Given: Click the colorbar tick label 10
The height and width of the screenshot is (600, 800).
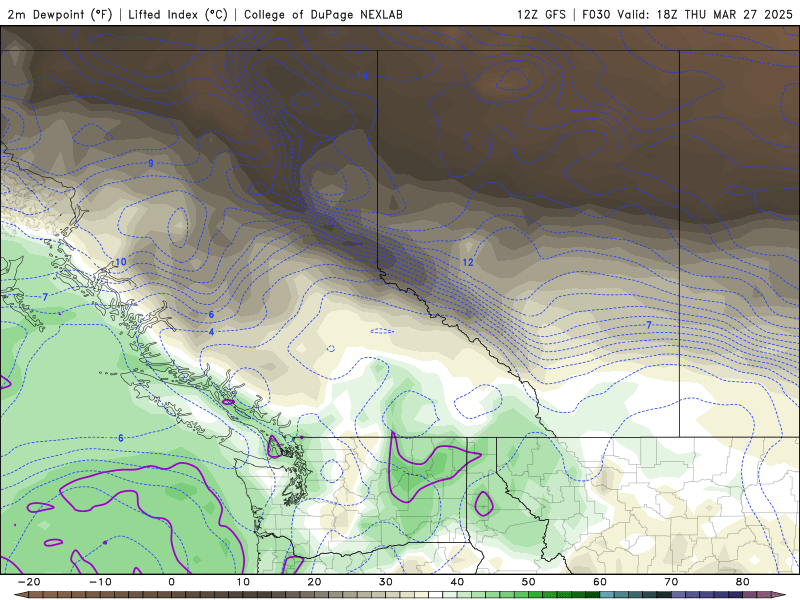Looking at the screenshot, I should [243, 582].
